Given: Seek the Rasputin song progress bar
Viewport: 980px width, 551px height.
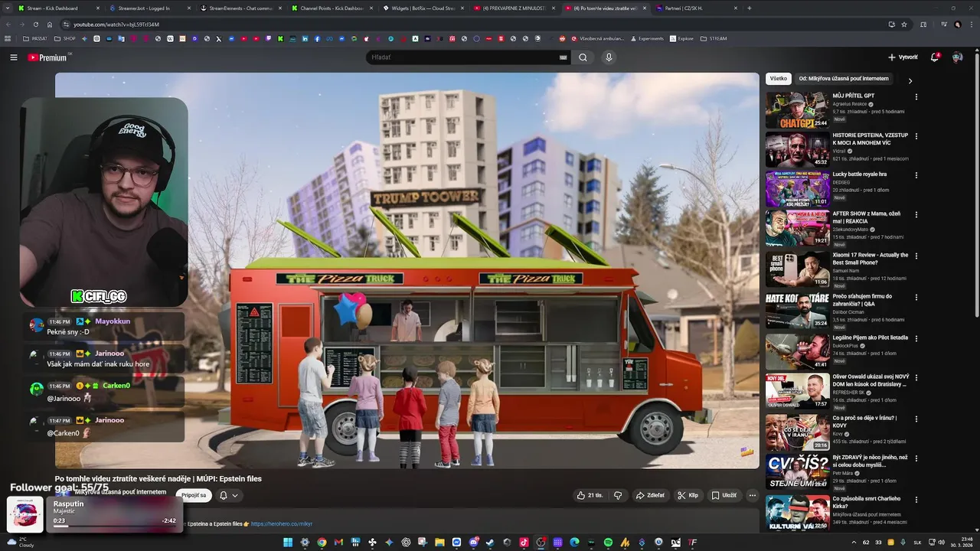Looking at the screenshot, I should click(x=115, y=526).
